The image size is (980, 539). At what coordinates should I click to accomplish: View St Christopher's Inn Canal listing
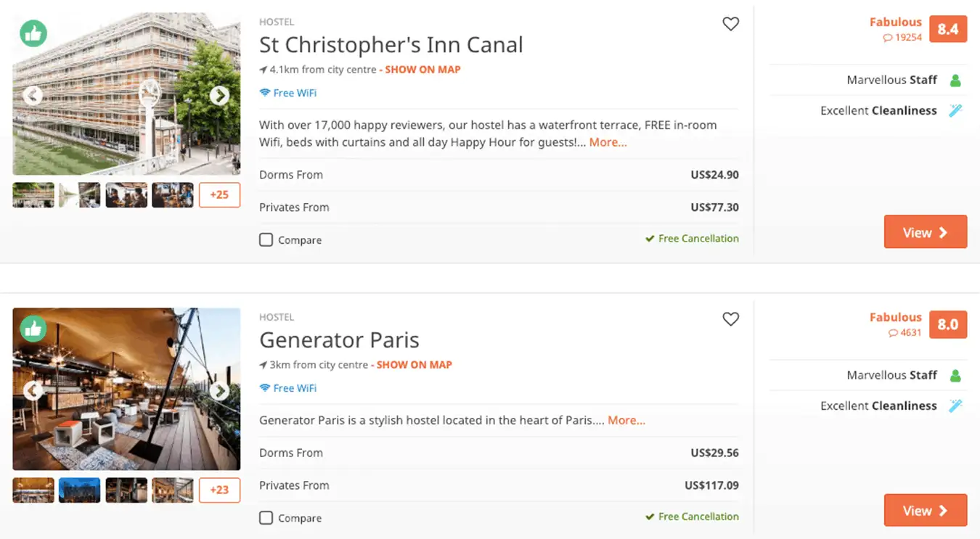(x=925, y=232)
